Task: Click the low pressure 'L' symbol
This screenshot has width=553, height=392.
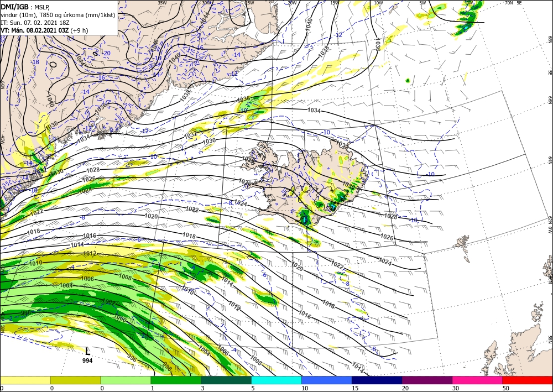Action: 87,351
